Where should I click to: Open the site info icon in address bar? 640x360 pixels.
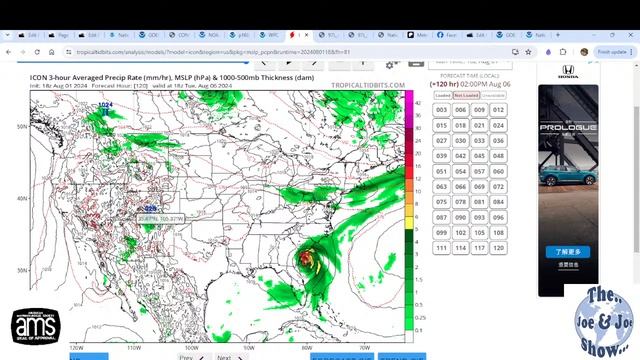pos(69,52)
